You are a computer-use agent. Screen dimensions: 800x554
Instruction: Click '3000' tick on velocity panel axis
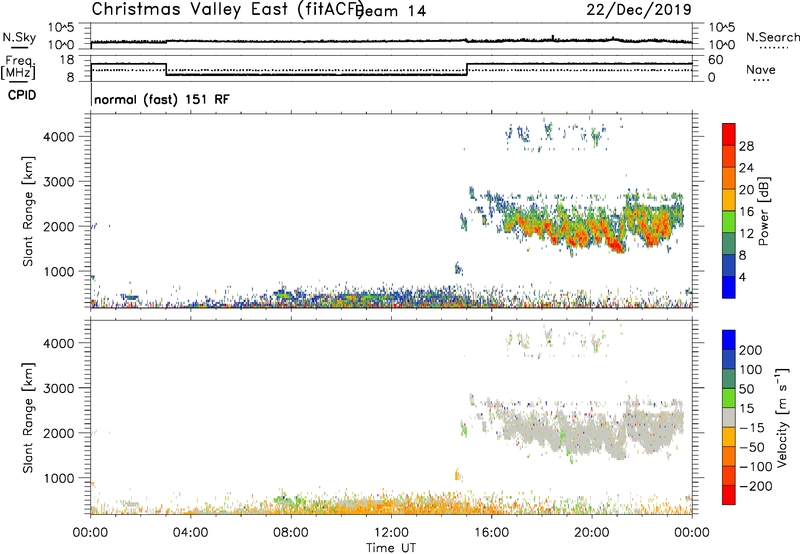click(59, 388)
